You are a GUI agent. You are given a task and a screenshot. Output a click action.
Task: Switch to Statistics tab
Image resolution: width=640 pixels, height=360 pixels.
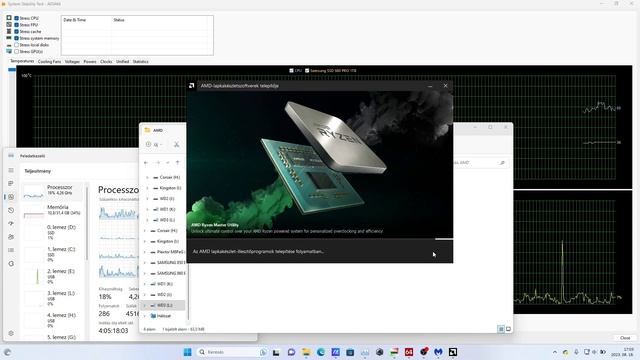click(140, 62)
